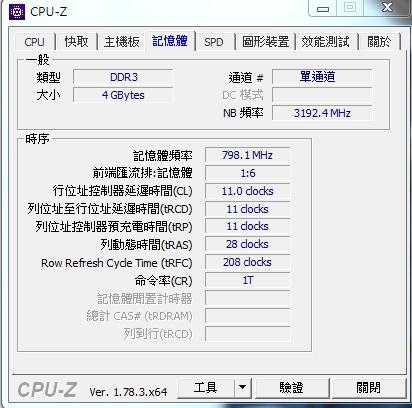Select the 1:6 FSB:DRAM ratio value
The height and width of the screenshot is (408, 412).
click(x=248, y=173)
